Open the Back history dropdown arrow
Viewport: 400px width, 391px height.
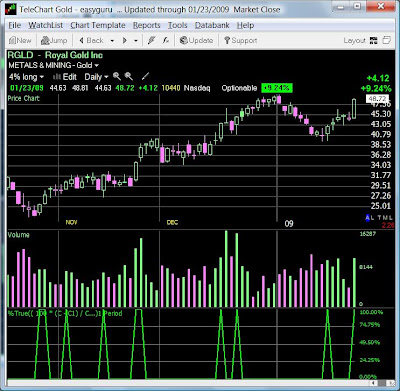(x=112, y=41)
